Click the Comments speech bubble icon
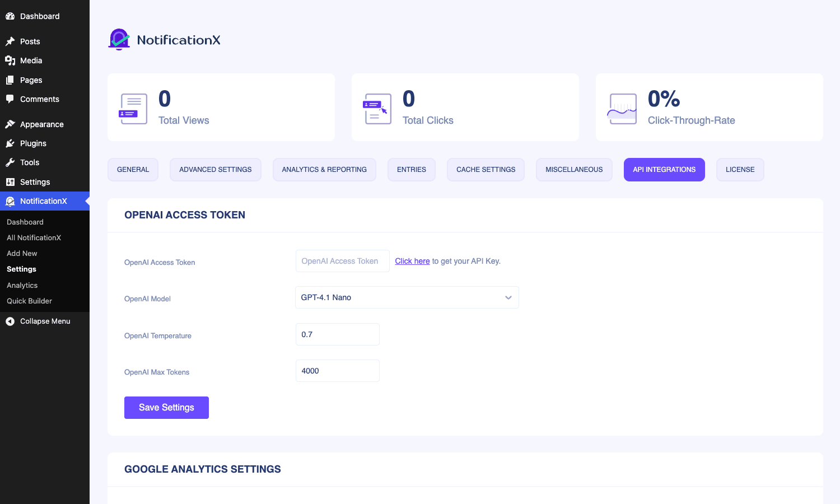This screenshot has width=840, height=504. pos(10,99)
